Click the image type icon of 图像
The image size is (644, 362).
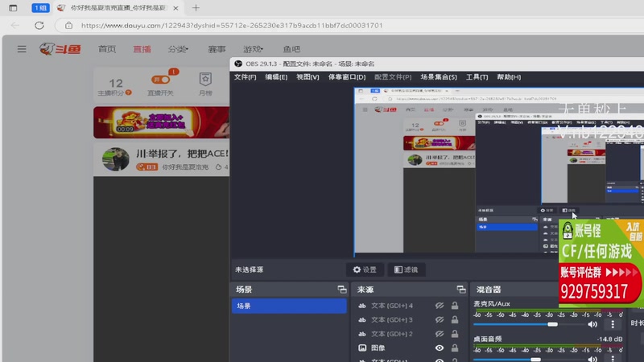(361, 348)
